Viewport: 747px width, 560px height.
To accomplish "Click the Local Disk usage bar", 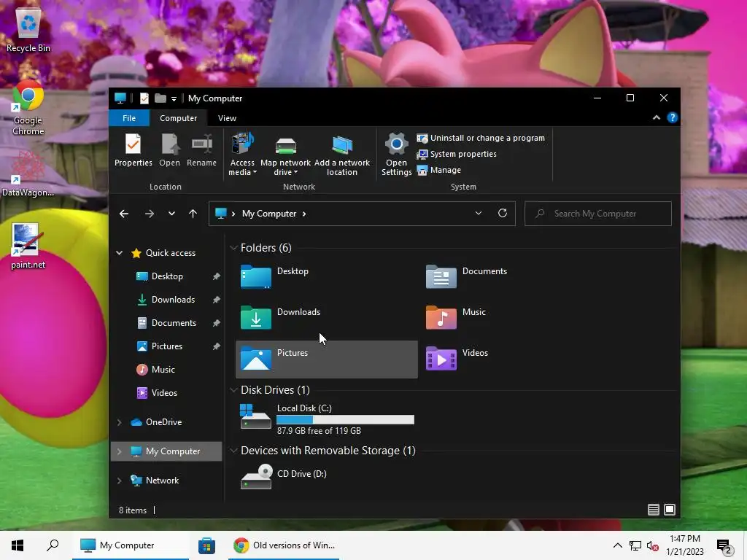I will (x=345, y=419).
